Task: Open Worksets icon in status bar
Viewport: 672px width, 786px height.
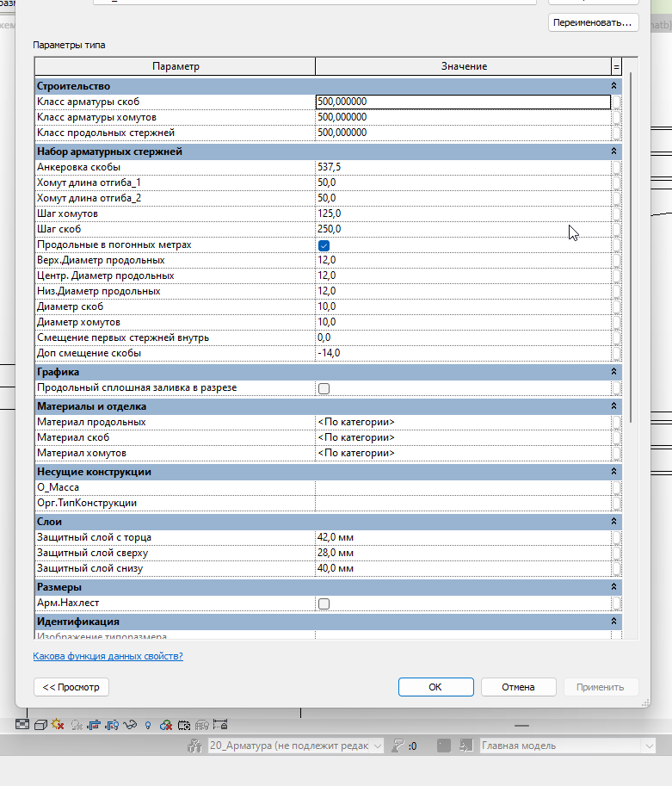Action: [x=194, y=746]
